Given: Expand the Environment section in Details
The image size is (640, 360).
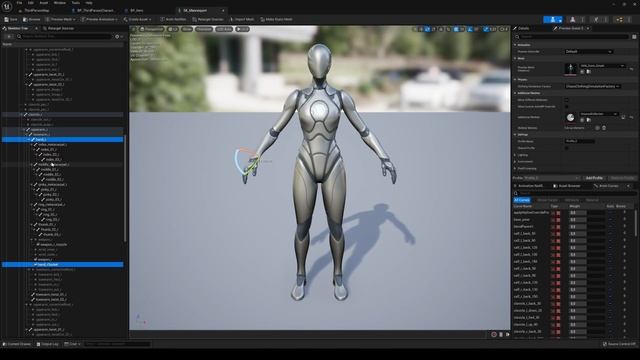Looking at the screenshot, I should (515, 162).
